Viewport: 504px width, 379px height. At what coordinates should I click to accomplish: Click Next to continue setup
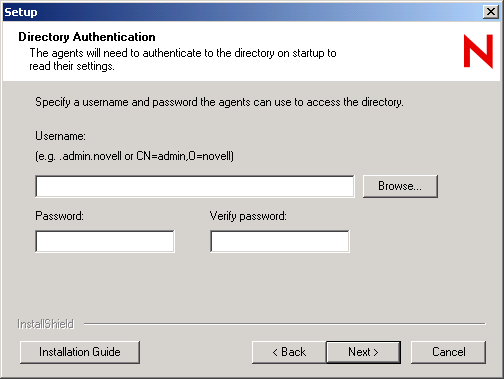pos(363,352)
